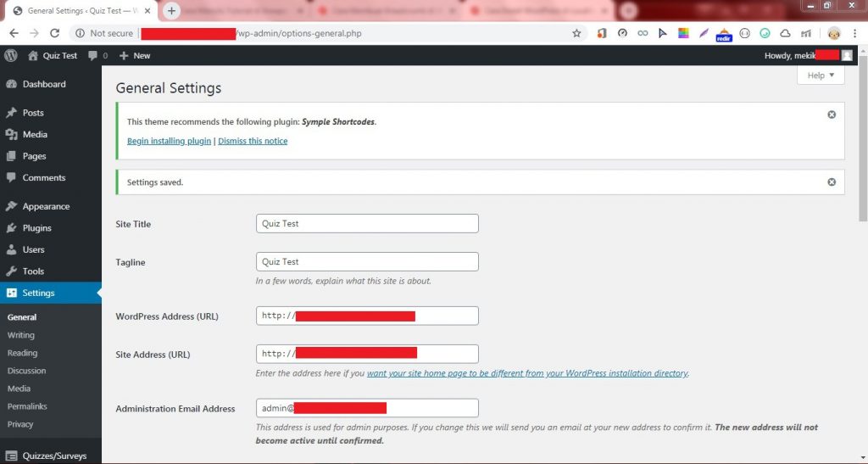Click the Not secure site info icon
Viewport: 868px width, 464px height.
81,33
